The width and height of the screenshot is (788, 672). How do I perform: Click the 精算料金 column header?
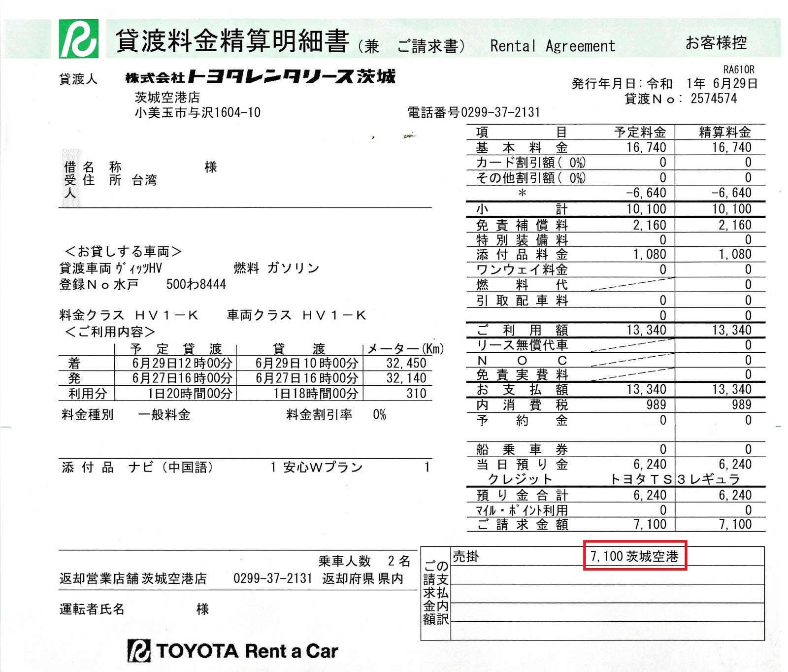(725, 132)
